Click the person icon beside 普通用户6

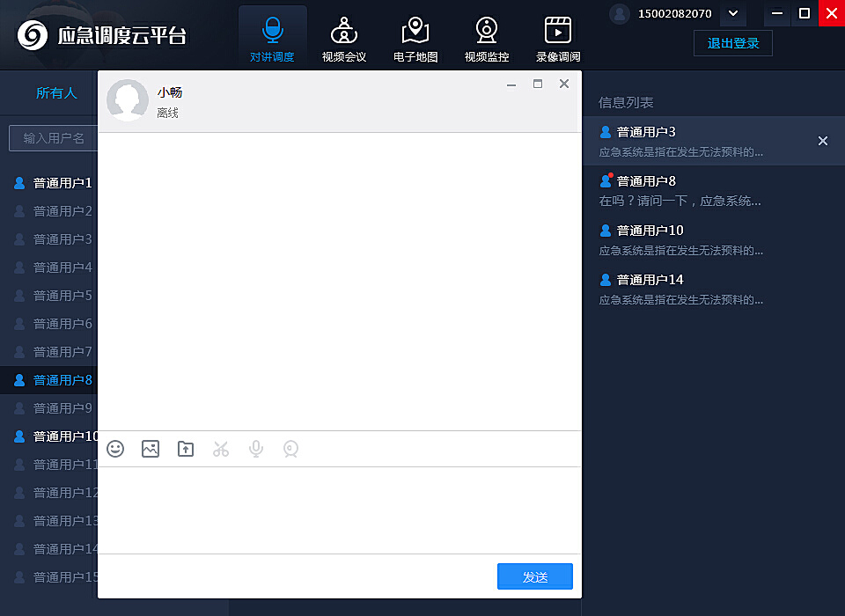click(19, 323)
